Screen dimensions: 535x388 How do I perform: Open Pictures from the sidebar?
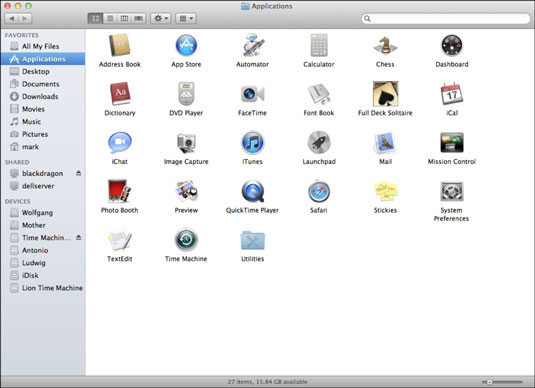(x=43, y=134)
